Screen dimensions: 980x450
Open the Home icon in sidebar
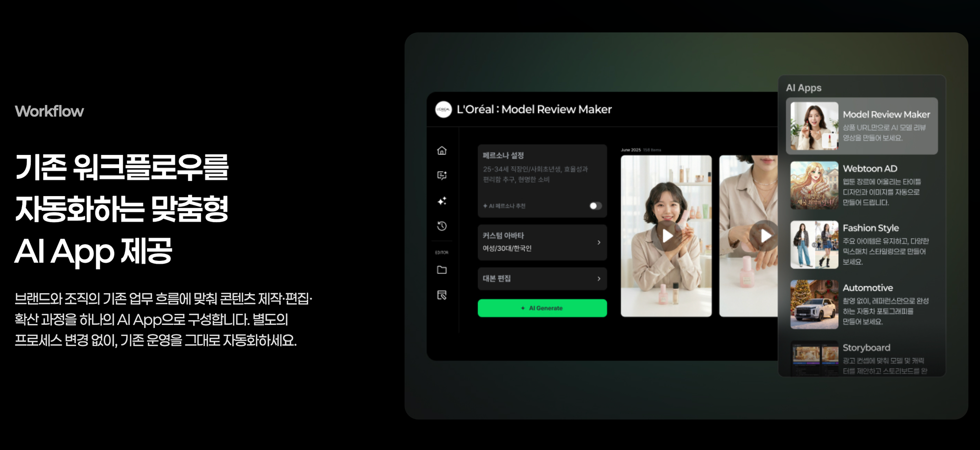[x=441, y=150]
